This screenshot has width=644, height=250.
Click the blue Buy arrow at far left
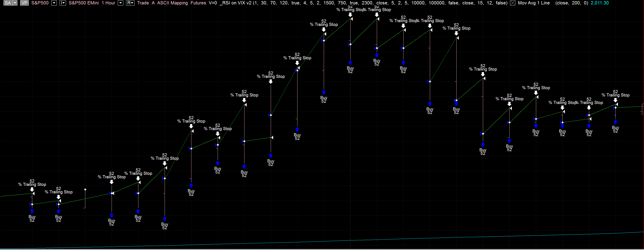pos(32,212)
